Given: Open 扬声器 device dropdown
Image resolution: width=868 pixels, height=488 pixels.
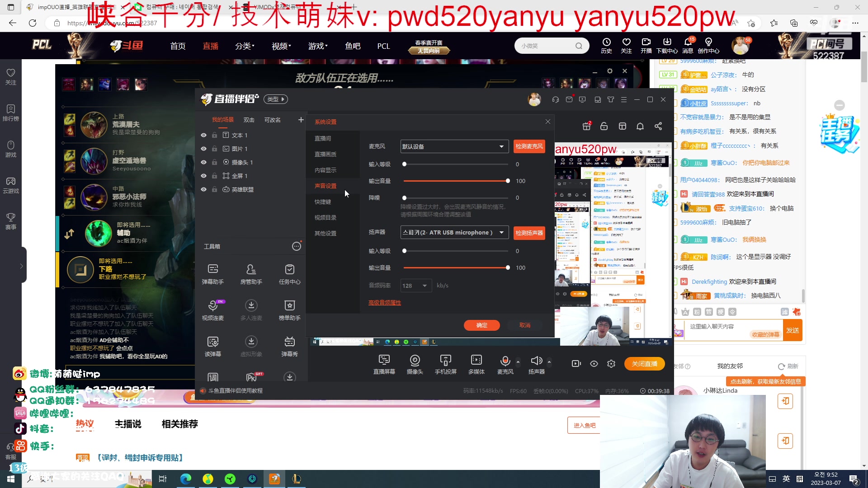Looking at the screenshot, I should [x=454, y=232].
